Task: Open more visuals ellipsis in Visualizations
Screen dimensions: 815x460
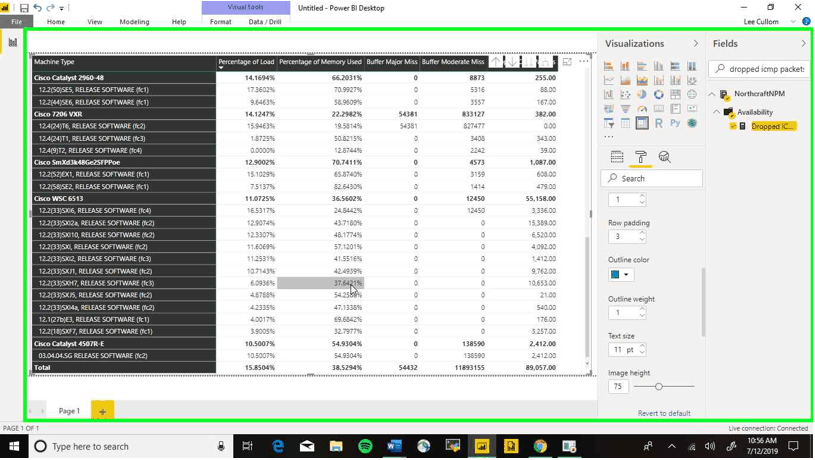Action: coord(609,136)
